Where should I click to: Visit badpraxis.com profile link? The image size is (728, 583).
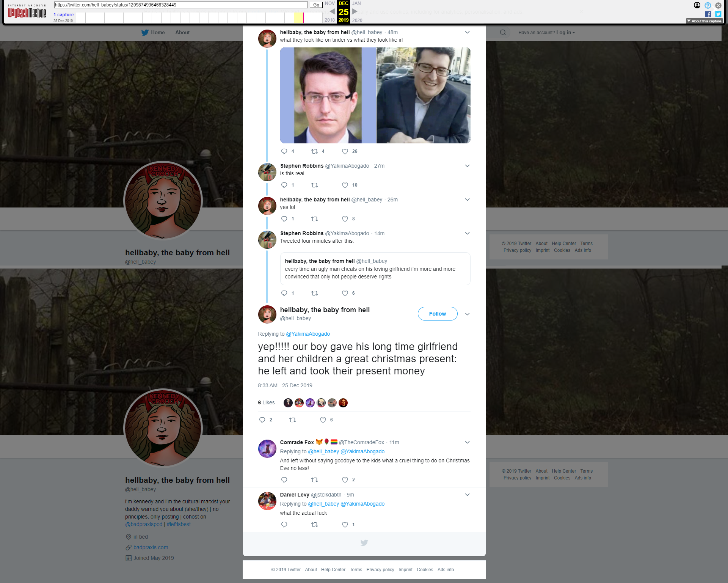point(151,548)
